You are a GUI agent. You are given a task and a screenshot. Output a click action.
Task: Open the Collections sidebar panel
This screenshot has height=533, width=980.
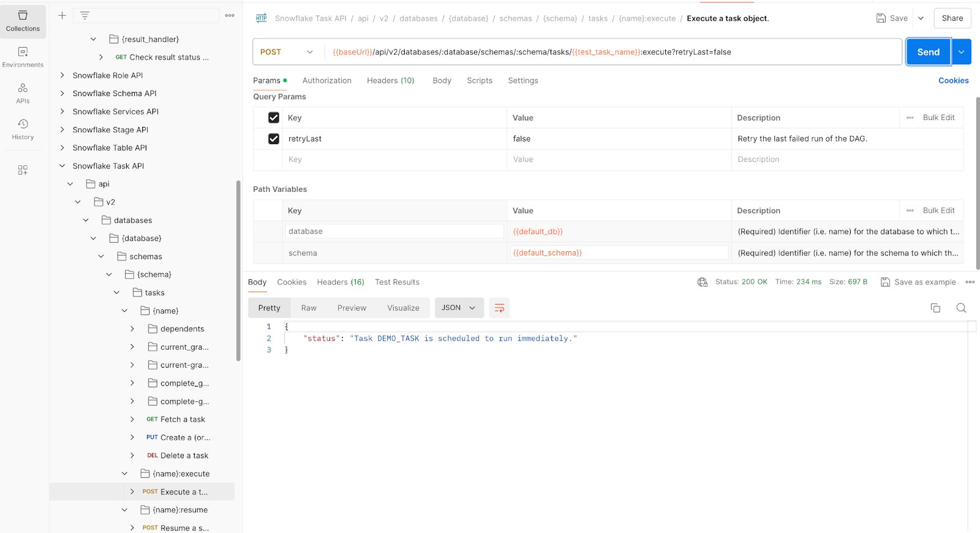point(23,21)
